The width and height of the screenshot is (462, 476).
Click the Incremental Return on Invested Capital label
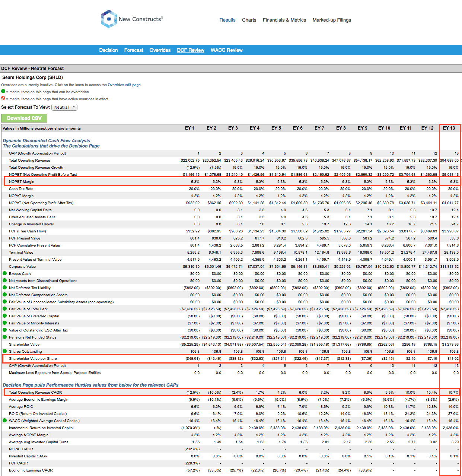pos(41,428)
